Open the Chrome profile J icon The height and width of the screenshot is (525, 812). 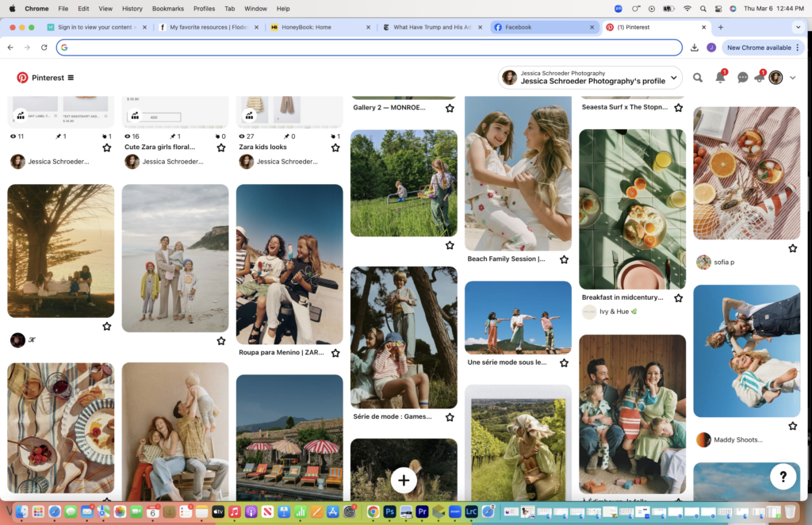pos(711,47)
